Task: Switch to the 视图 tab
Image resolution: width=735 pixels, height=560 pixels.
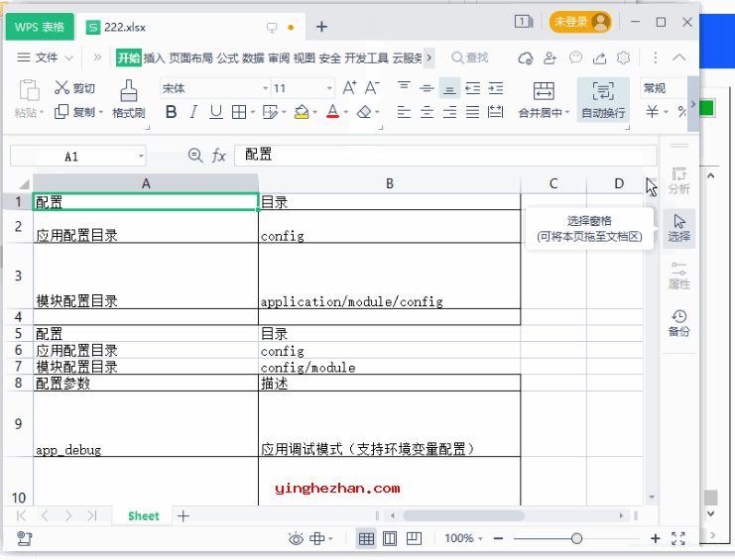Action: 305,58
